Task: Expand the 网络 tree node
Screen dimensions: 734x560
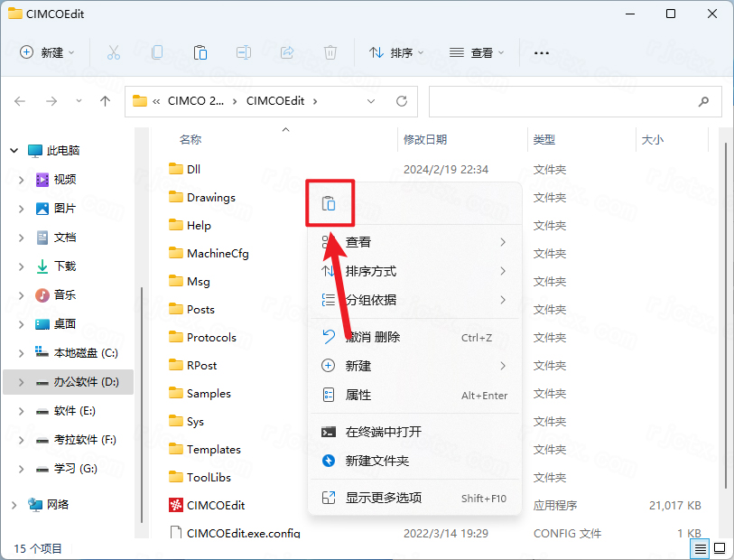Action: 14,505
